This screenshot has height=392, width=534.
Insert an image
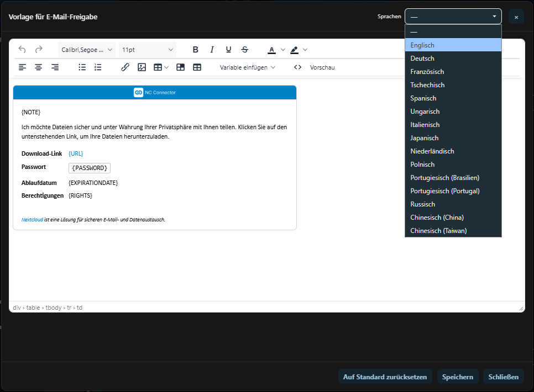[x=142, y=67]
